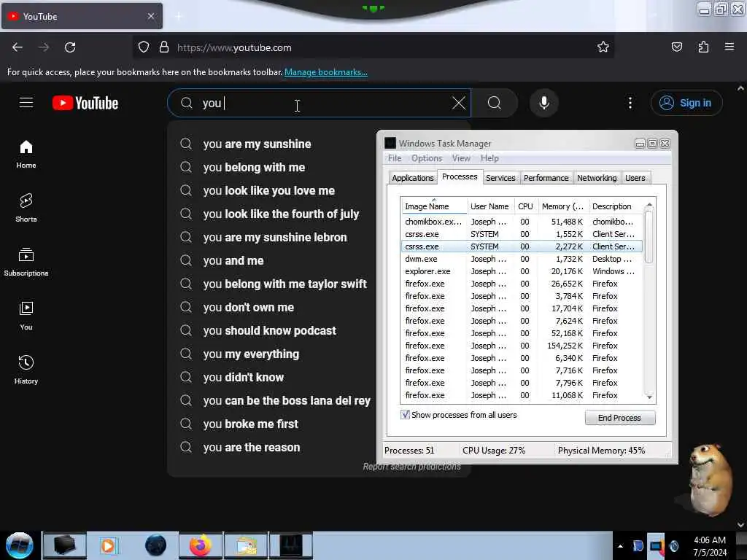The image size is (747, 560).
Task: Open the Firefox application menu
Action: (729, 47)
